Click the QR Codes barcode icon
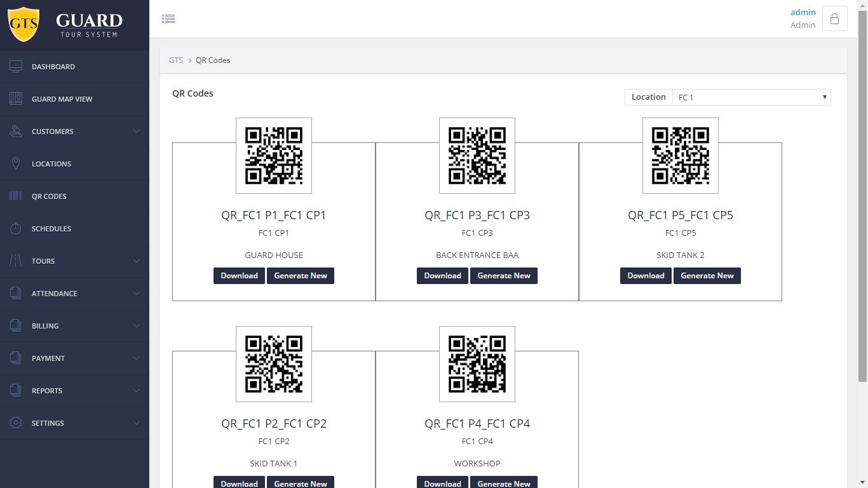This screenshot has width=868, height=488. 16,196
